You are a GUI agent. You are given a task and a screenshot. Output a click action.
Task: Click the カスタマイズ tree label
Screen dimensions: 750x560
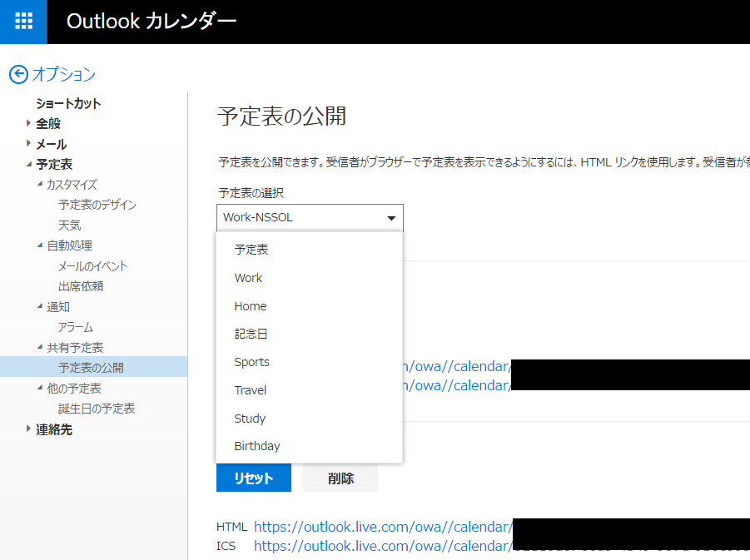pyautogui.click(x=72, y=184)
